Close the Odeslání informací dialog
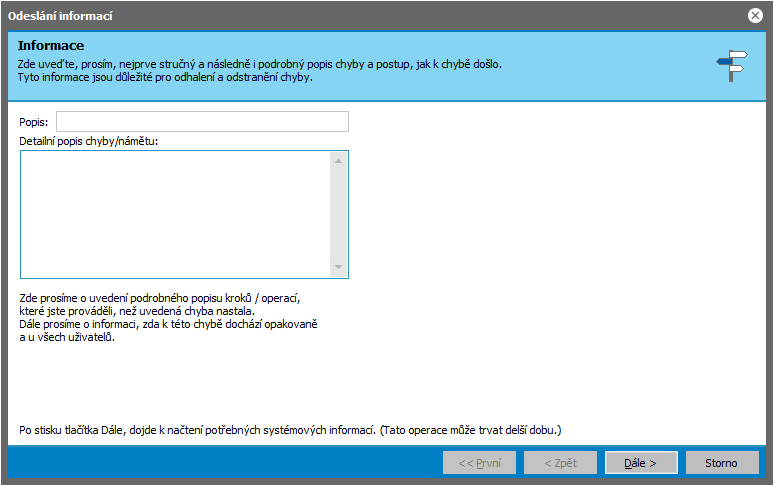The image size is (774, 486). coord(755,16)
